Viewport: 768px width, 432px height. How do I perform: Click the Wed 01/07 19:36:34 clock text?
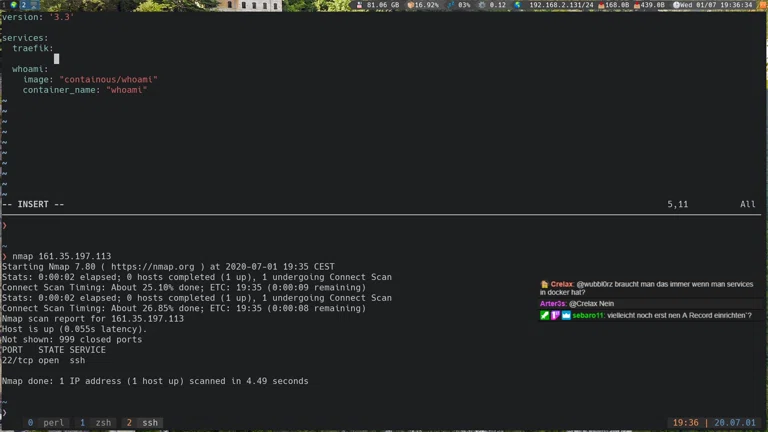click(x=716, y=5)
